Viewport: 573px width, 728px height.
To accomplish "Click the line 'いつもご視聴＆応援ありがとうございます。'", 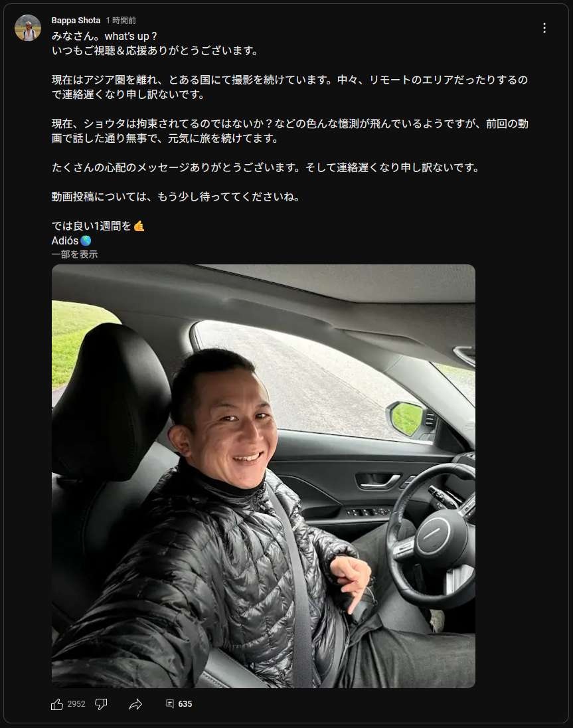I will [x=155, y=50].
